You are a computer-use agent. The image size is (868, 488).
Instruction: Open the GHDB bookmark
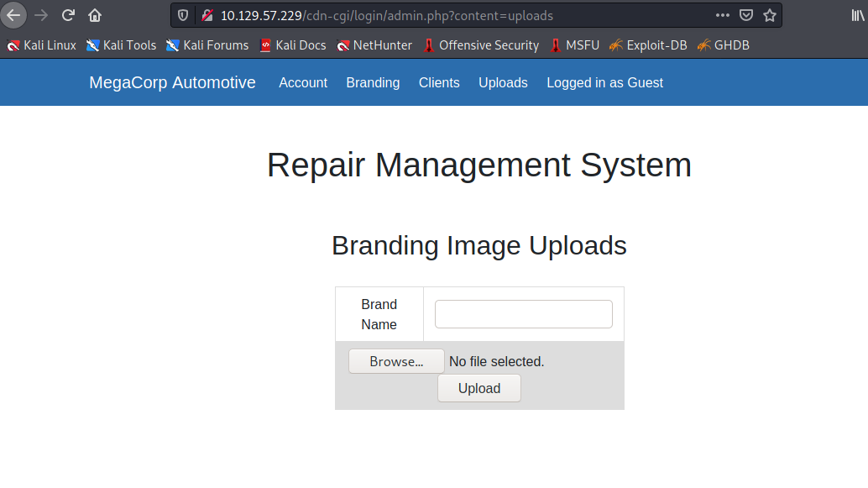click(x=724, y=45)
